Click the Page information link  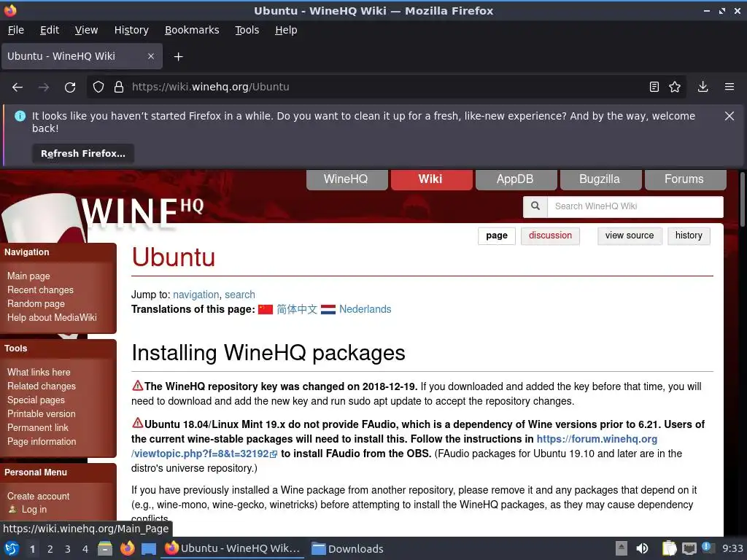(42, 441)
